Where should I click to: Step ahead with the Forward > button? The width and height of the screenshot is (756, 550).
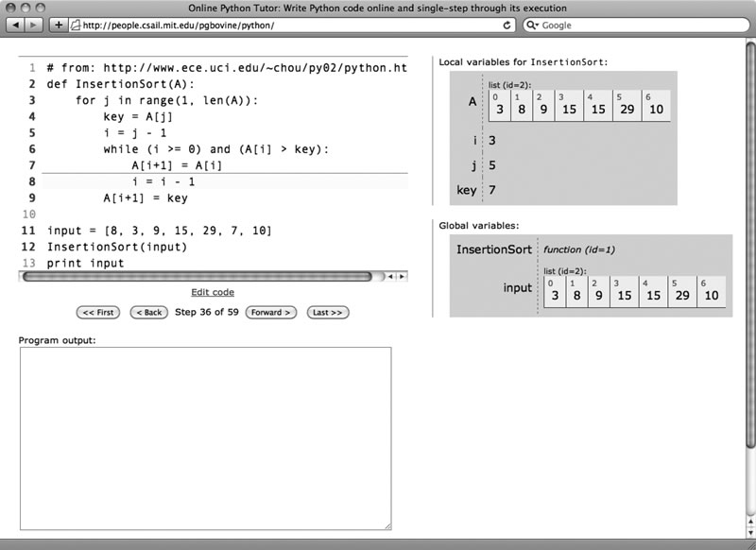click(271, 313)
